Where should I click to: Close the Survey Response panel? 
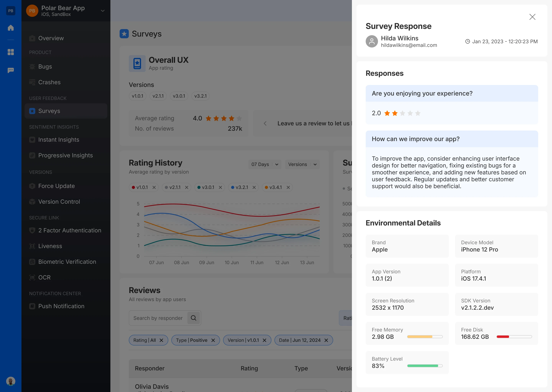[532, 17]
